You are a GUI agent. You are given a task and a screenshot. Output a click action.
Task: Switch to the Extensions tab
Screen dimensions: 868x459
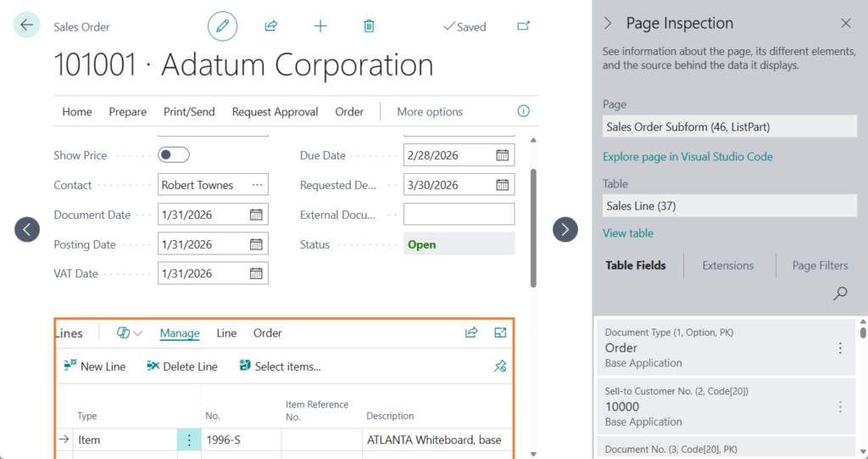[x=727, y=266]
